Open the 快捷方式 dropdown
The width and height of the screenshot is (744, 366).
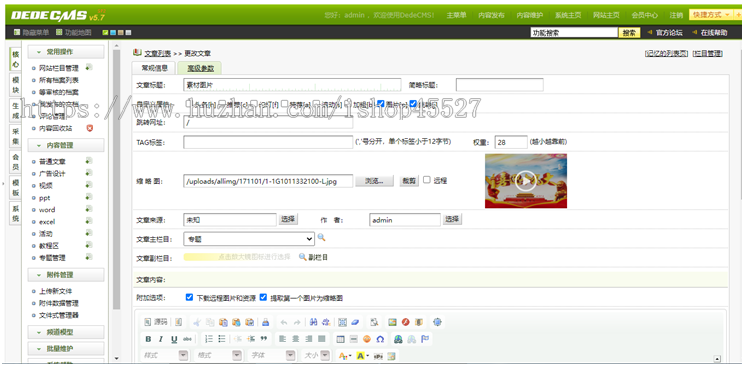click(x=710, y=15)
